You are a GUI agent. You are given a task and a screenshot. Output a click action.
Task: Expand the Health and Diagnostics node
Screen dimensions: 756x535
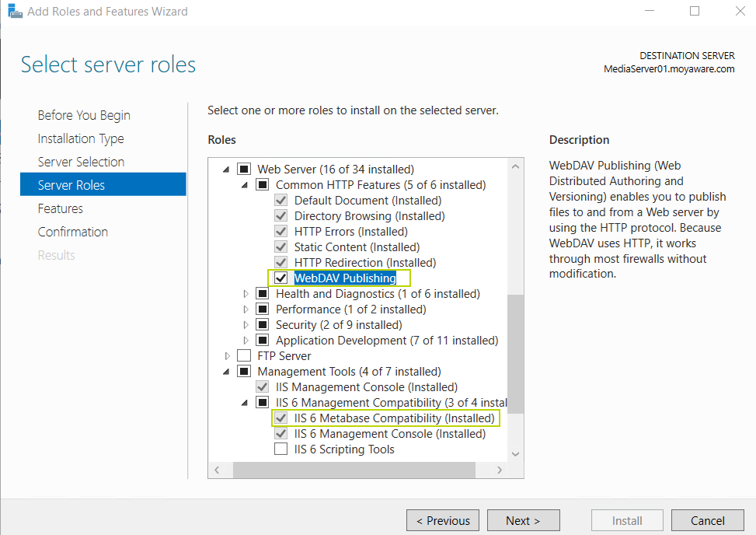click(246, 294)
